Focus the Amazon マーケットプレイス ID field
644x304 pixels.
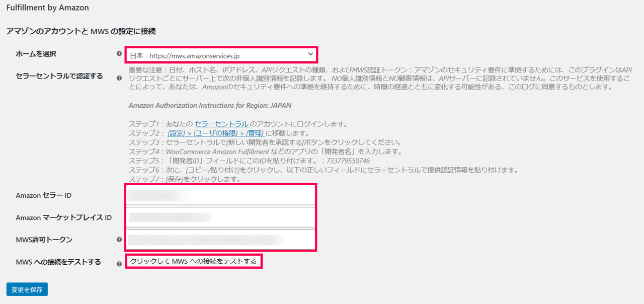tap(220, 217)
